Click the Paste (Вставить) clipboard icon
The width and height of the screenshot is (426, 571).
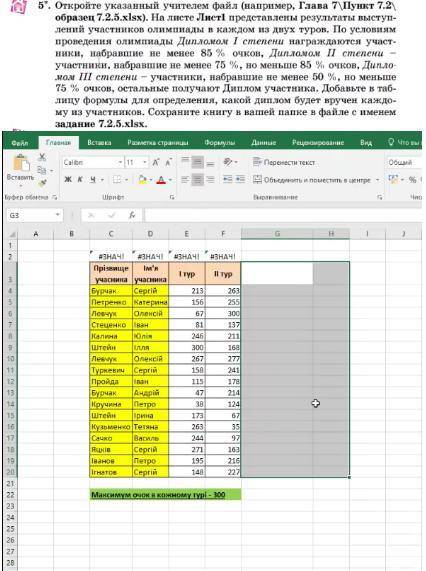tap(21, 163)
